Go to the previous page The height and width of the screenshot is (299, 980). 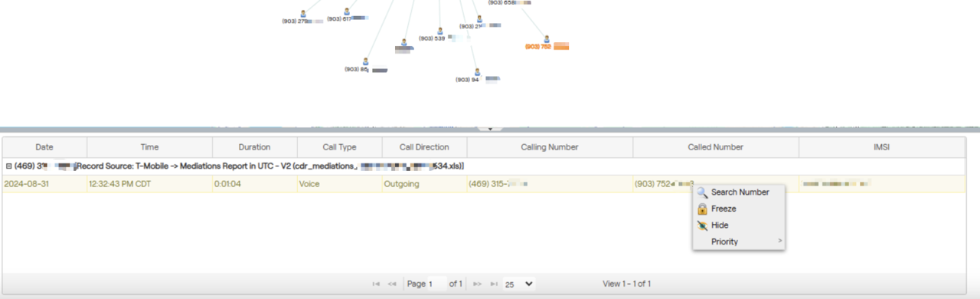[x=392, y=284]
